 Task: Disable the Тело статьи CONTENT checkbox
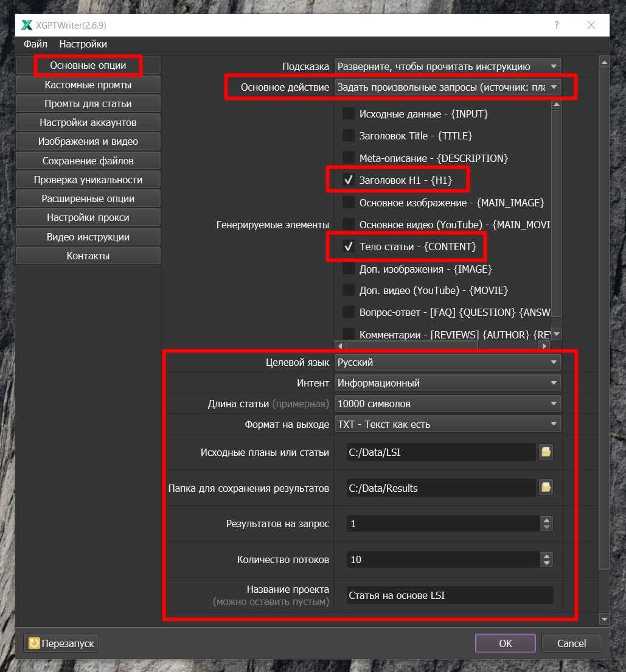pos(349,247)
